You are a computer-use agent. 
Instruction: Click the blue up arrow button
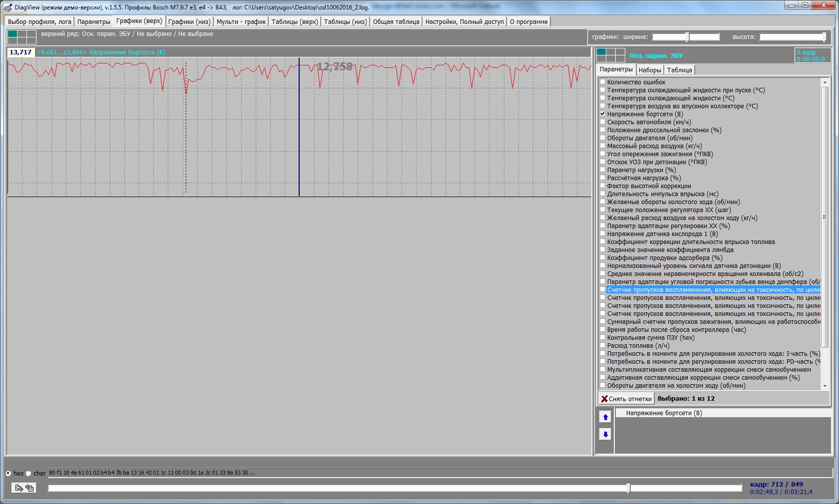[605, 417]
